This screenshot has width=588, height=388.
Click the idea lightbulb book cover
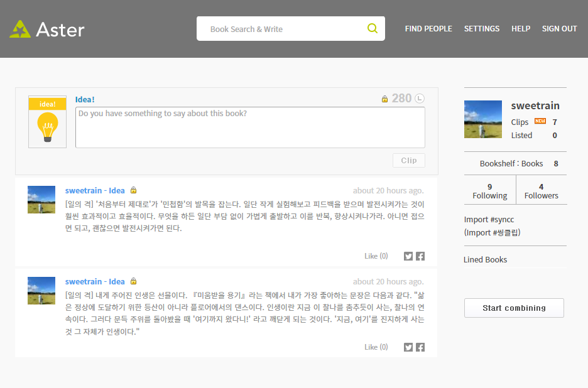tap(47, 121)
